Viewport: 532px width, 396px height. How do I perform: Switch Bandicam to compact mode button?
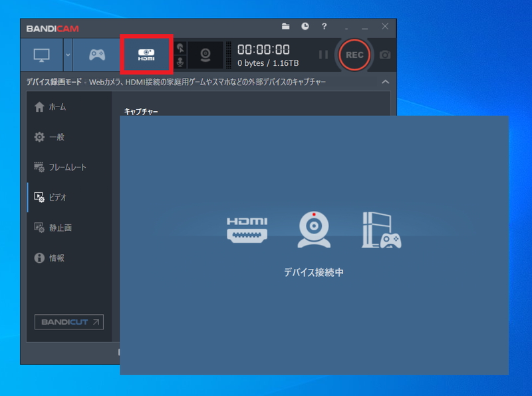346,27
